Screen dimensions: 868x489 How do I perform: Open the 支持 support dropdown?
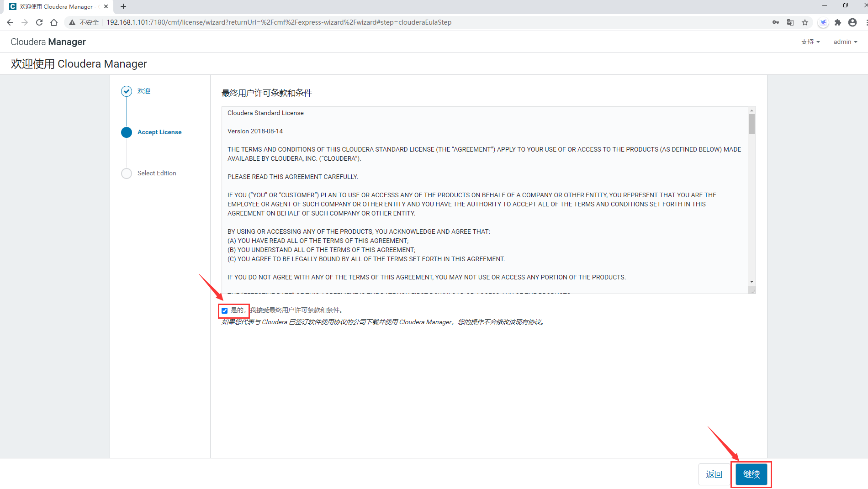pyautogui.click(x=810, y=42)
